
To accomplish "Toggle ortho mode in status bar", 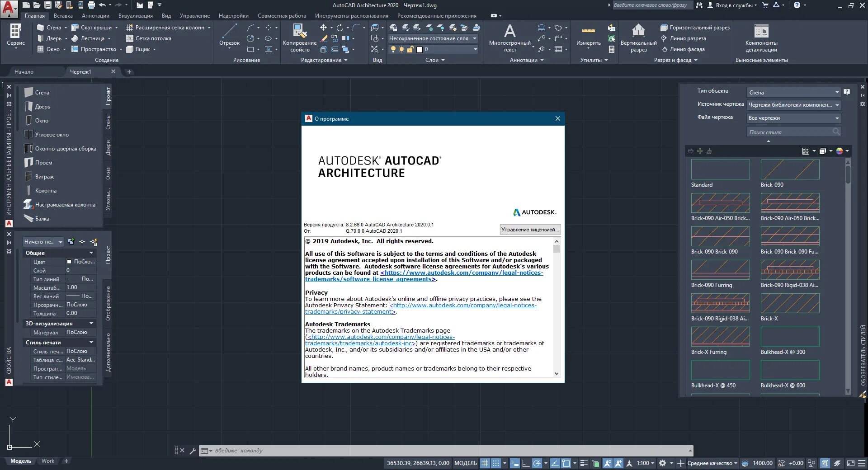I will (526, 463).
